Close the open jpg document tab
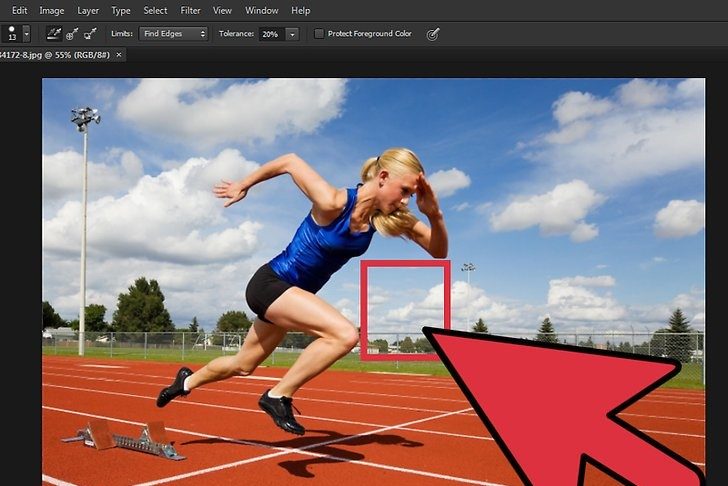The image size is (728, 486). click(120, 54)
